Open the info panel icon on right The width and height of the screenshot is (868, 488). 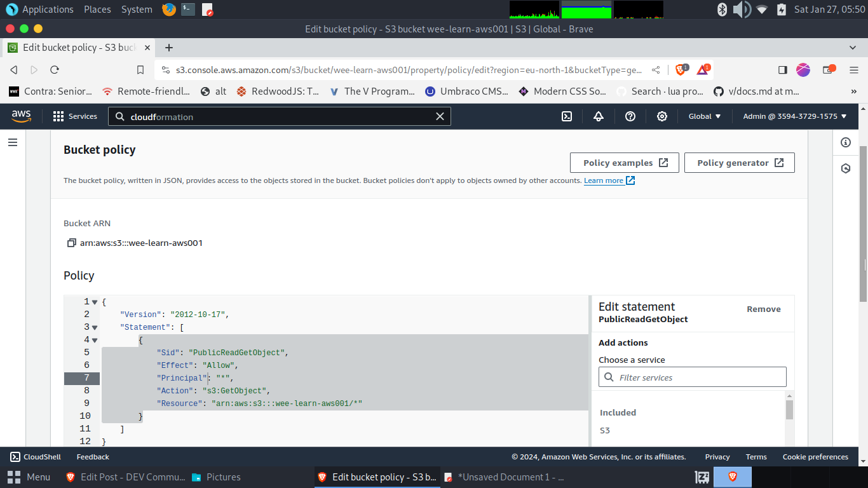[x=845, y=142]
